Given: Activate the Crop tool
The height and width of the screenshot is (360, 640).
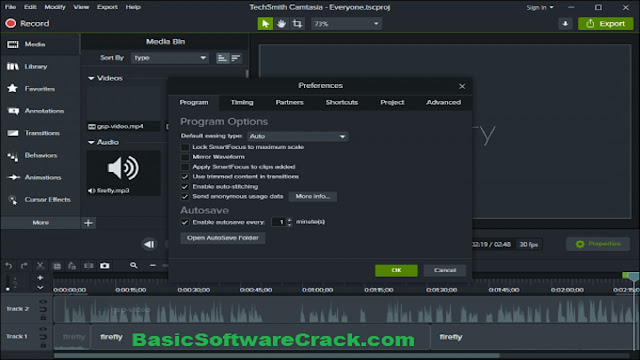Looking at the screenshot, I should coord(297,24).
